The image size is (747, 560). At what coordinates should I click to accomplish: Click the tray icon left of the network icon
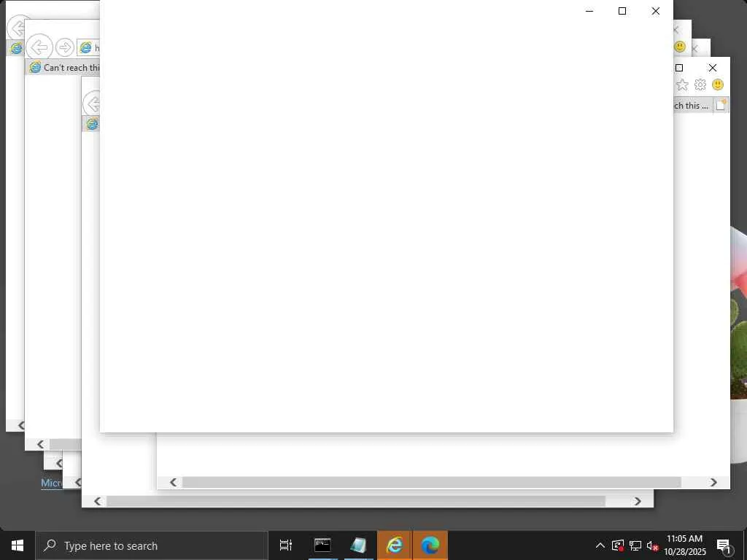(x=617, y=545)
